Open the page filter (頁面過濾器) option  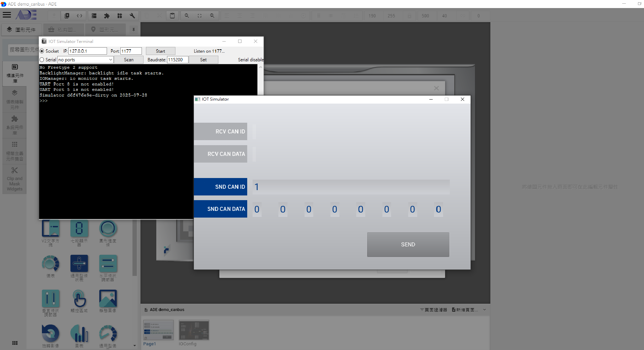[x=433, y=310]
